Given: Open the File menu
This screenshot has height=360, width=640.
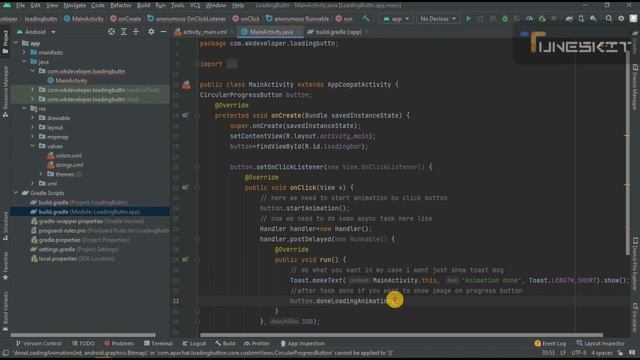Looking at the screenshot, I should tap(20, 5).
